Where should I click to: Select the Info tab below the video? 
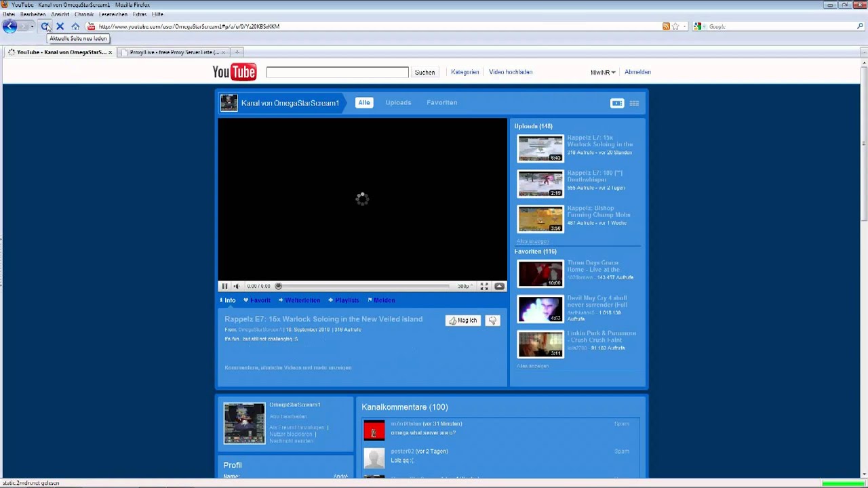click(x=228, y=300)
